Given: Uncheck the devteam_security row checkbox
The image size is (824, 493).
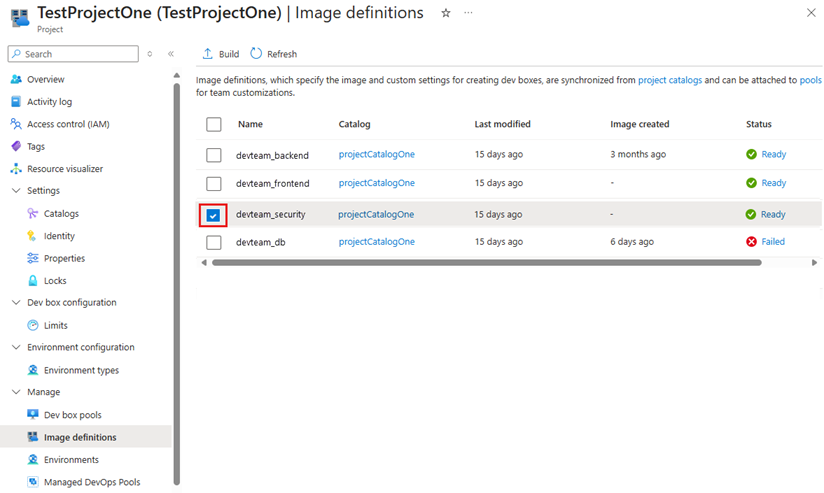Looking at the screenshot, I should click(213, 214).
